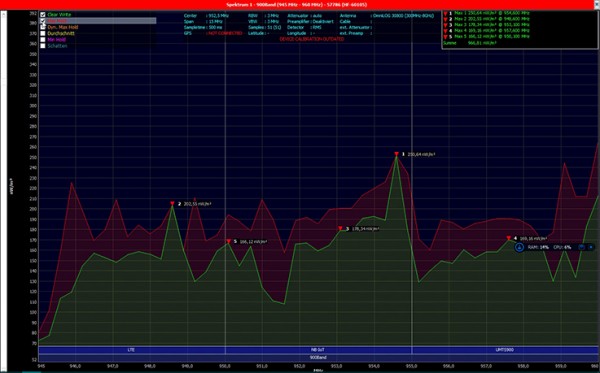Click the 250,64 label beside marker 1
This screenshot has height=373, width=600.
pos(421,154)
